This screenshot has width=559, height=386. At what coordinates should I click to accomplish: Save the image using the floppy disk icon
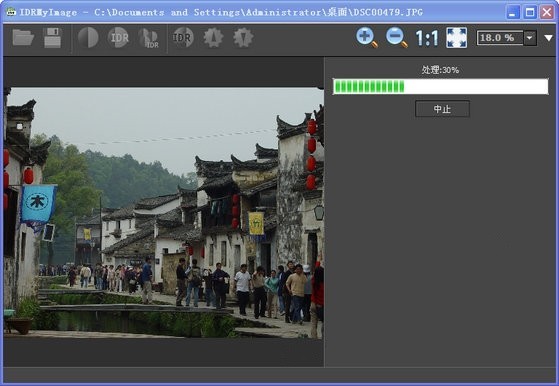click(52, 37)
